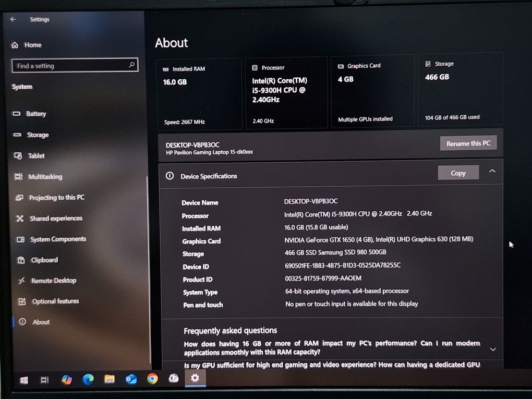Click the Graphics Card card icon
Viewport: 532px width, 399px height.
[x=341, y=66]
